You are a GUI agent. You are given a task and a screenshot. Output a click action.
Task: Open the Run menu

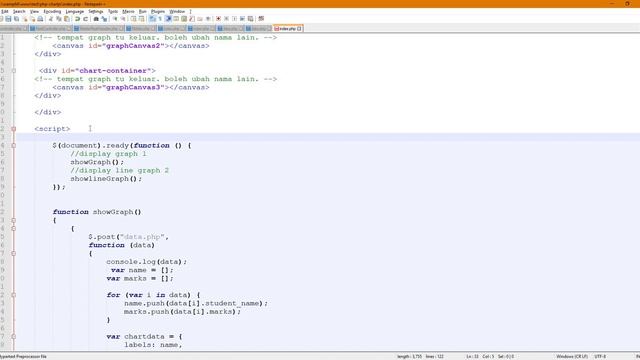click(x=142, y=11)
